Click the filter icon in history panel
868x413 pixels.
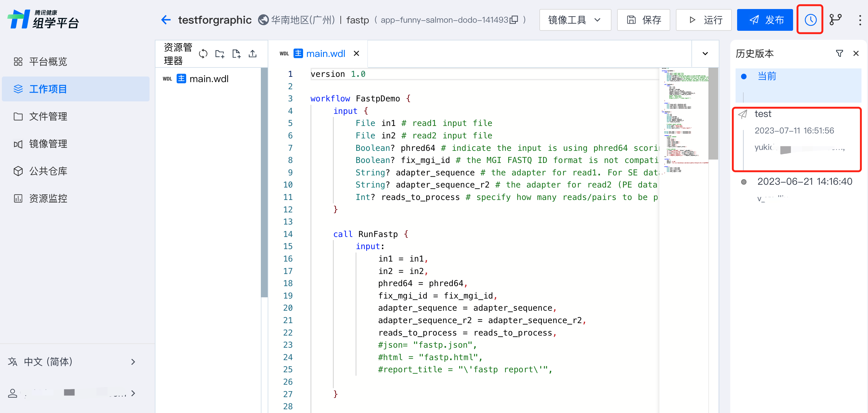(839, 53)
